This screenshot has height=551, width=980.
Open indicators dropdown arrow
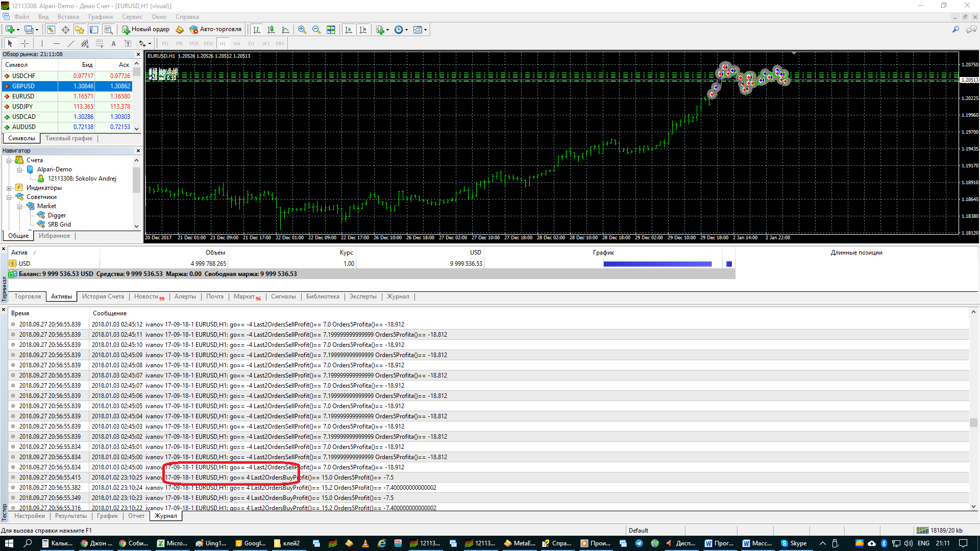pyautogui.click(x=388, y=30)
